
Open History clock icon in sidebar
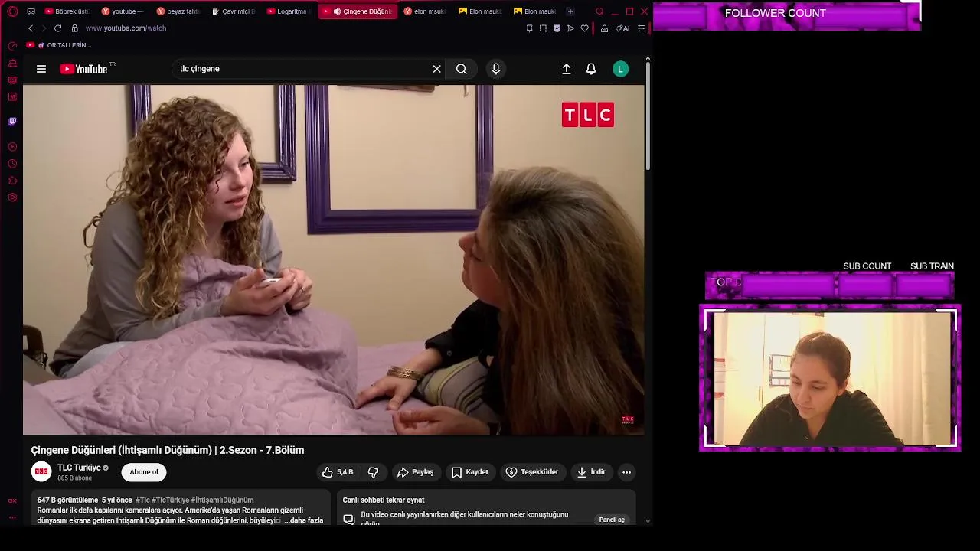coord(12,164)
